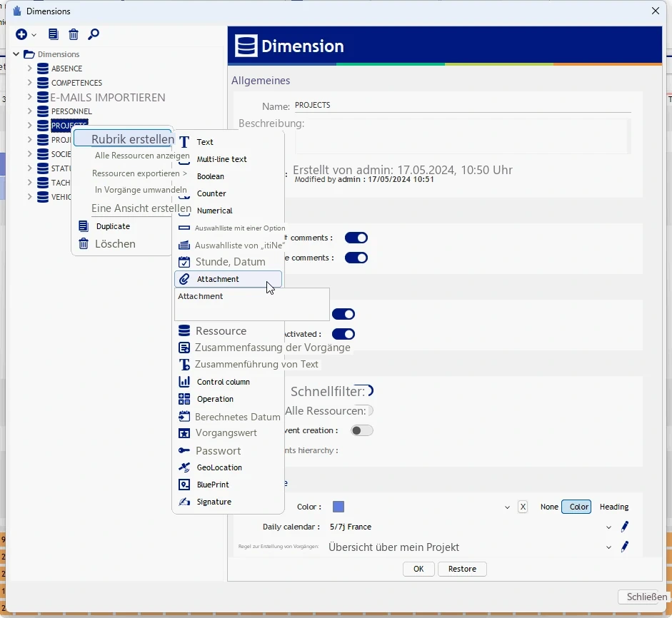Open the Übersicht über mein Projekt dropdown

coord(608,547)
